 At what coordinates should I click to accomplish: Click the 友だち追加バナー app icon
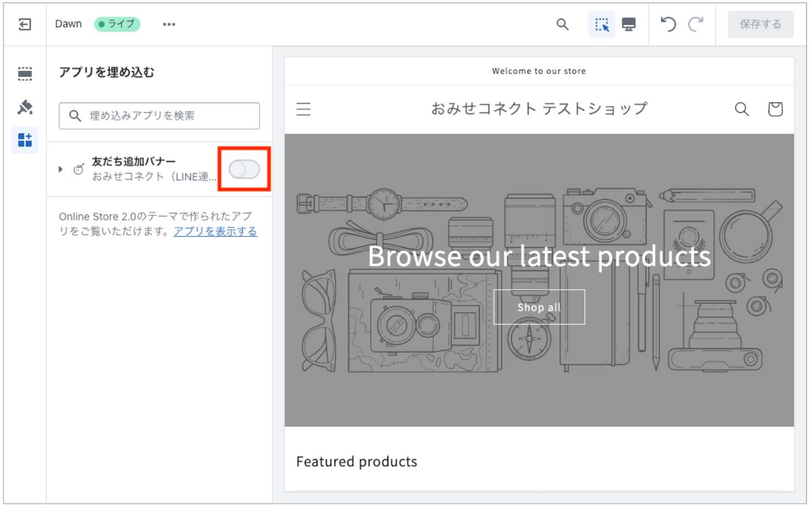79,169
